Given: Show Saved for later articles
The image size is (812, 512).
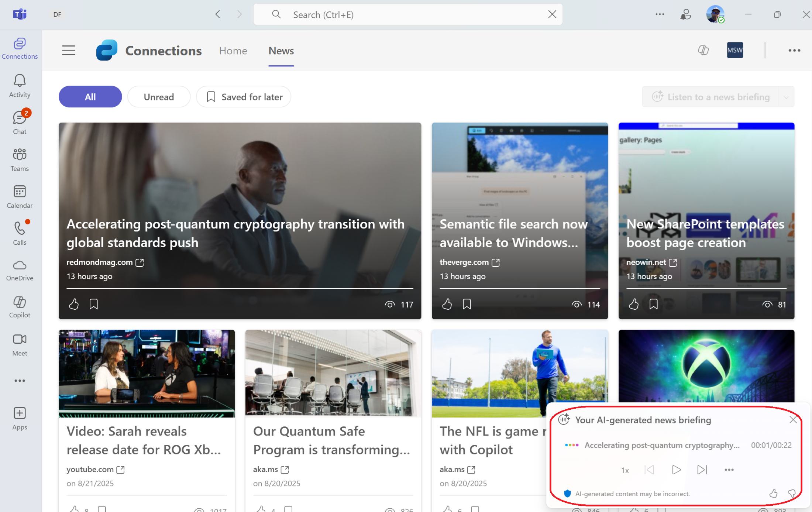Looking at the screenshot, I should pyautogui.click(x=244, y=97).
